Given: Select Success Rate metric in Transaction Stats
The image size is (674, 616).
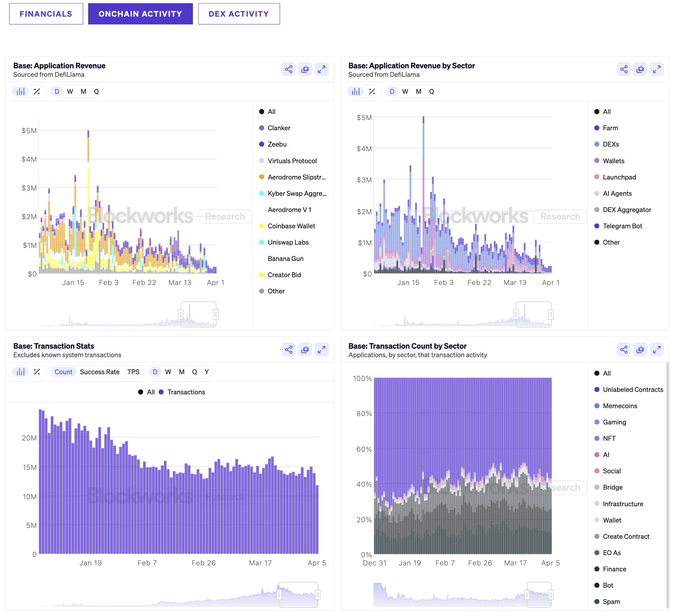Looking at the screenshot, I should point(100,372).
